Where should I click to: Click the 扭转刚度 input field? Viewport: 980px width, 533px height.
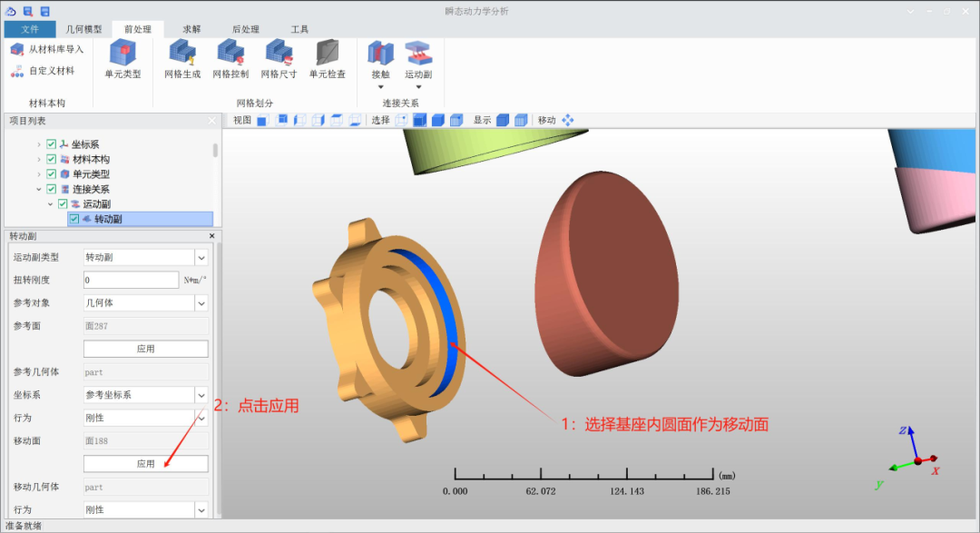tap(132, 281)
